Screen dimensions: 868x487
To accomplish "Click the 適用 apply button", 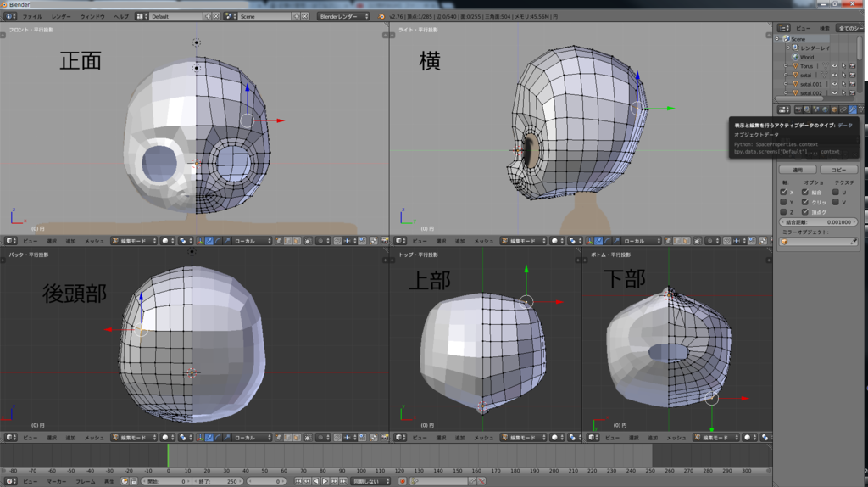I will pos(798,170).
